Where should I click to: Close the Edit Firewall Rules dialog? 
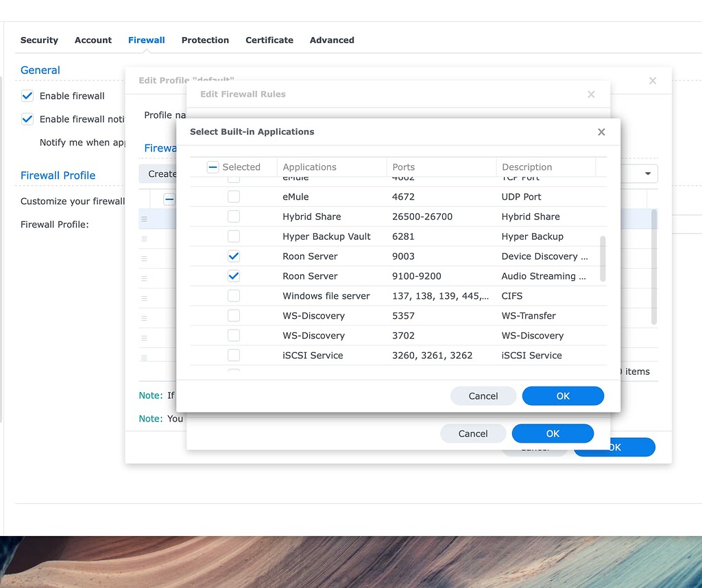click(x=591, y=95)
